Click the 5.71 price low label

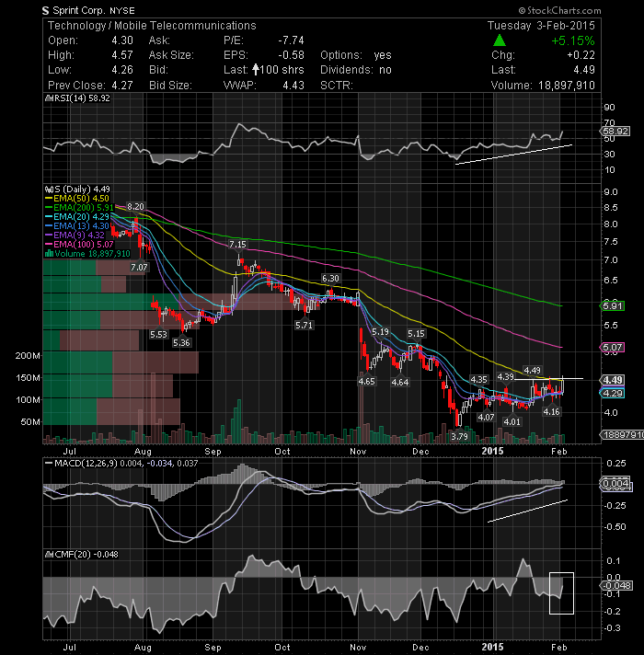(304, 325)
